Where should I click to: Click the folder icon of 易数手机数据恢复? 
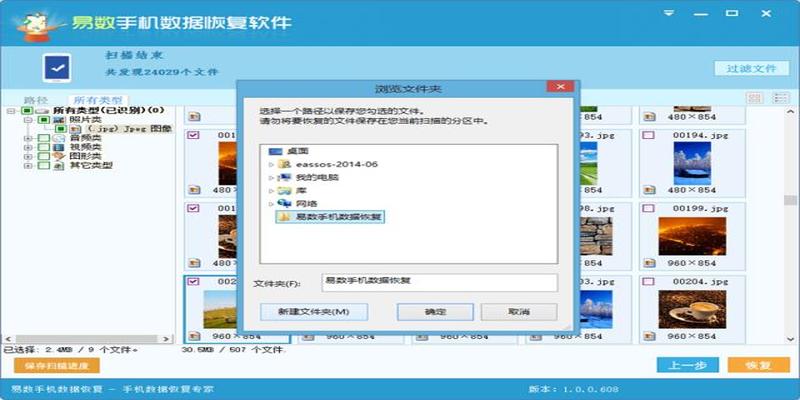pyautogui.click(x=284, y=217)
